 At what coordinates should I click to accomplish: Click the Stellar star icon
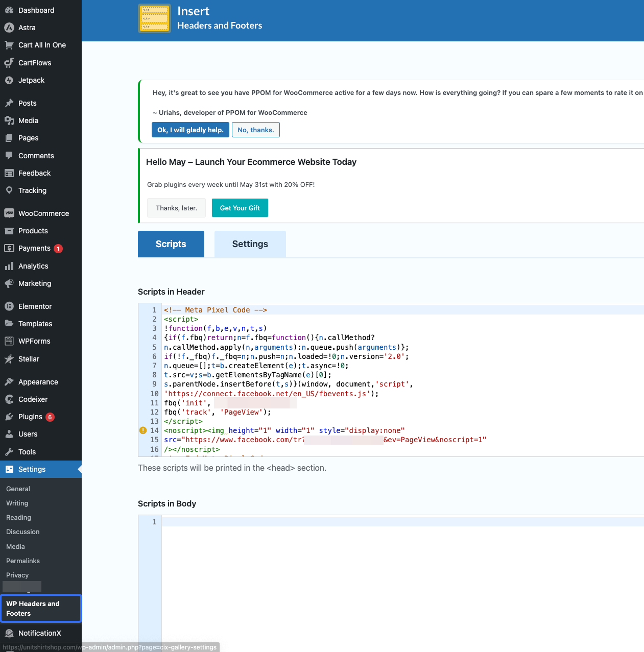9,359
